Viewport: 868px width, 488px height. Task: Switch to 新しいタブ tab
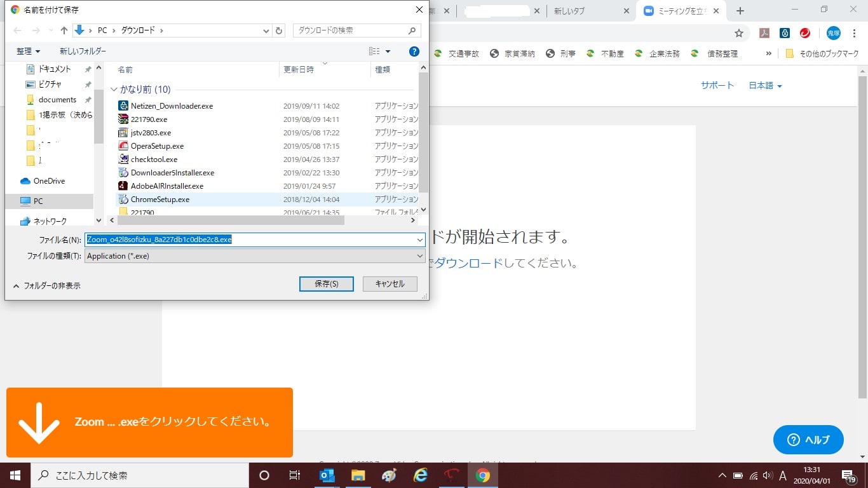[569, 11]
